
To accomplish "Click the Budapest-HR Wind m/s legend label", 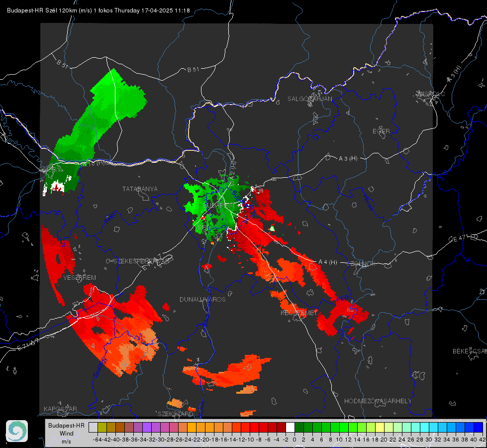I will click(67, 433).
